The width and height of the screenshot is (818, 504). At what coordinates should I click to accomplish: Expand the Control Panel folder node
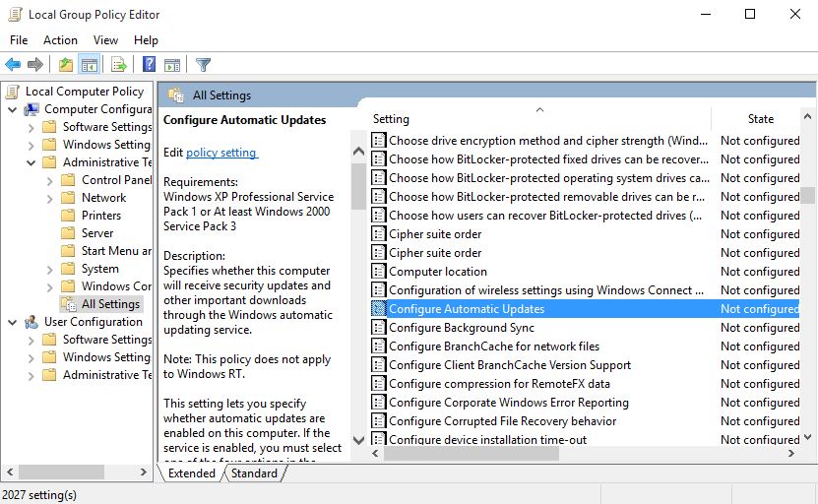[49, 180]
